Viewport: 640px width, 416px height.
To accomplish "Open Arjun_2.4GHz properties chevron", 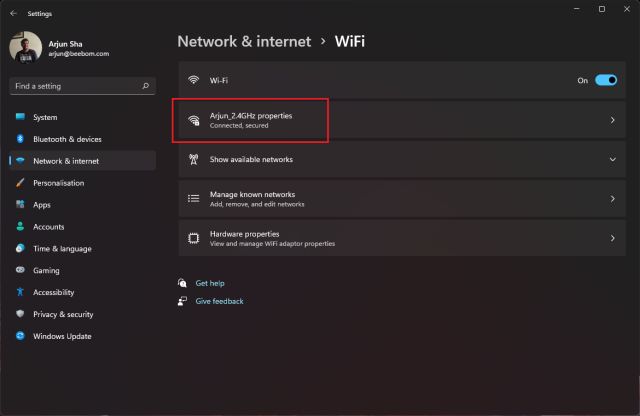I will click(612, 120).
